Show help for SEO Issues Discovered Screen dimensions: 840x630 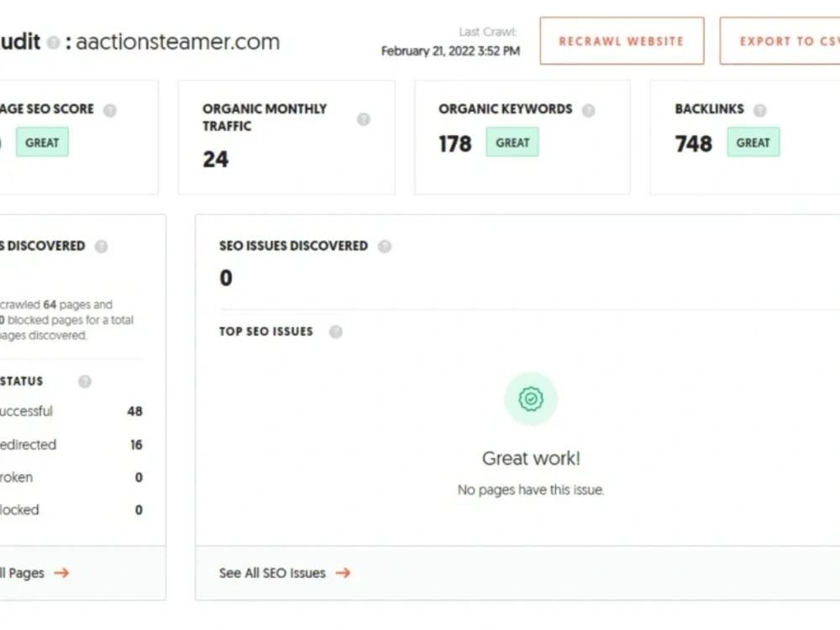385,246
